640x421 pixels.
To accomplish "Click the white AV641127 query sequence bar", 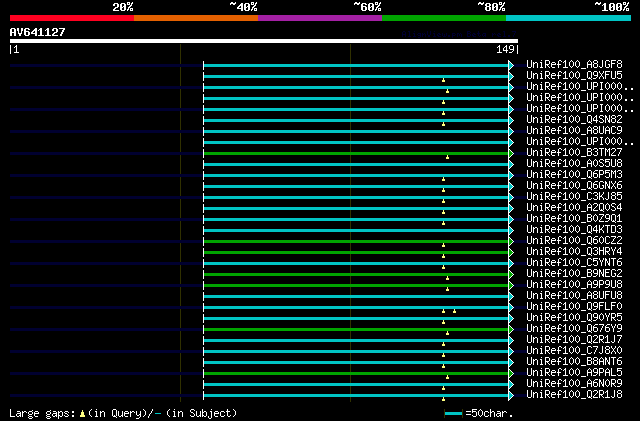I will [264, 41].
